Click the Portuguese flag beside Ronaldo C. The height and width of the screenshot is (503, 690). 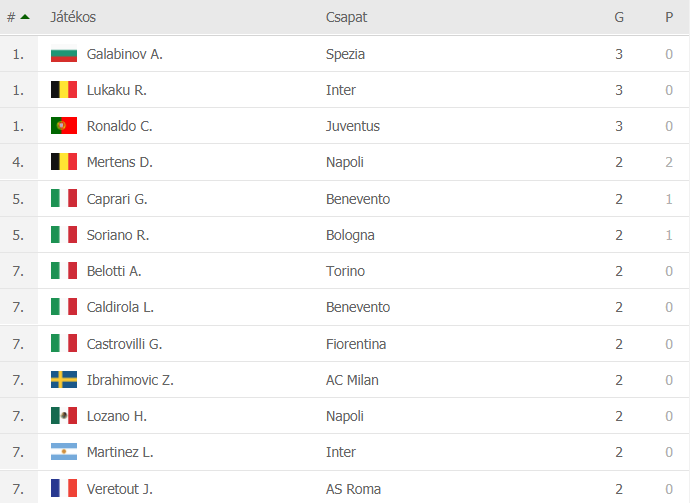pos(64,125)
